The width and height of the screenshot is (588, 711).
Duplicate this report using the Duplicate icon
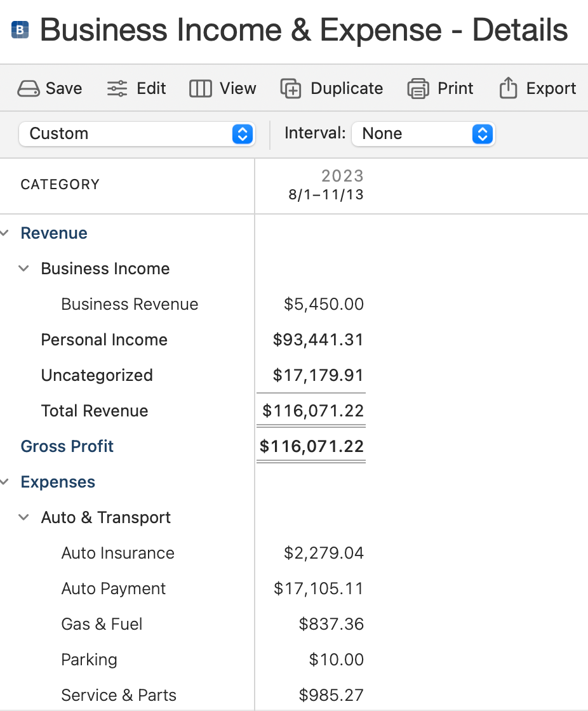pyautogui.click(x=291, y=89)
